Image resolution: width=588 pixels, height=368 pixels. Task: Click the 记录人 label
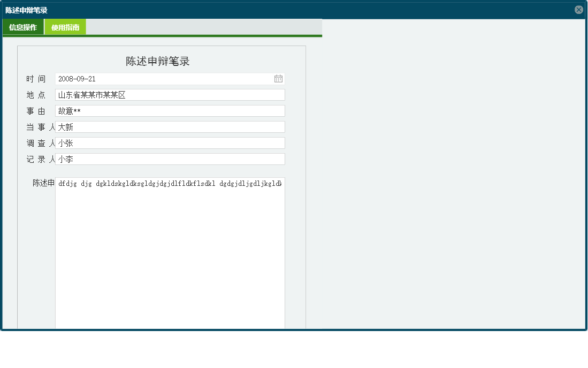(41, 160)
